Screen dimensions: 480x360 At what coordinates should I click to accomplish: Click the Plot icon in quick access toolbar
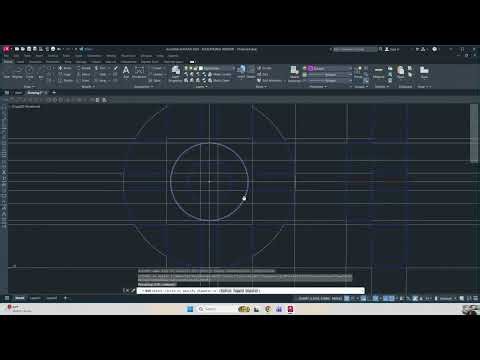tap(53, 49)
